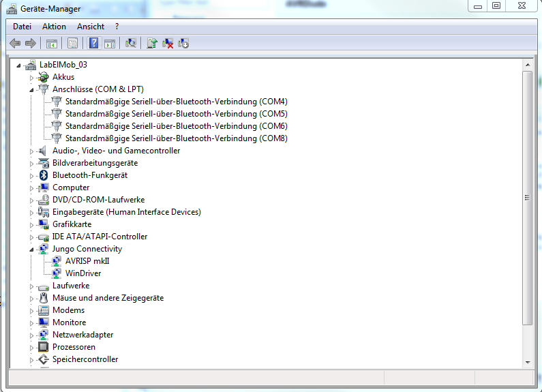Collapse Anschlüsse (COM & LPT) node

(x=31, y=90)
